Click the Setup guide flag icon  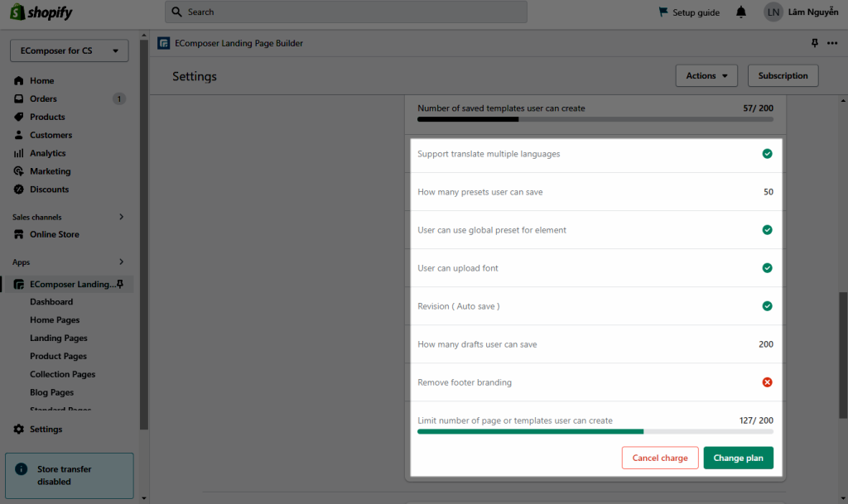[x=663, y=12]
